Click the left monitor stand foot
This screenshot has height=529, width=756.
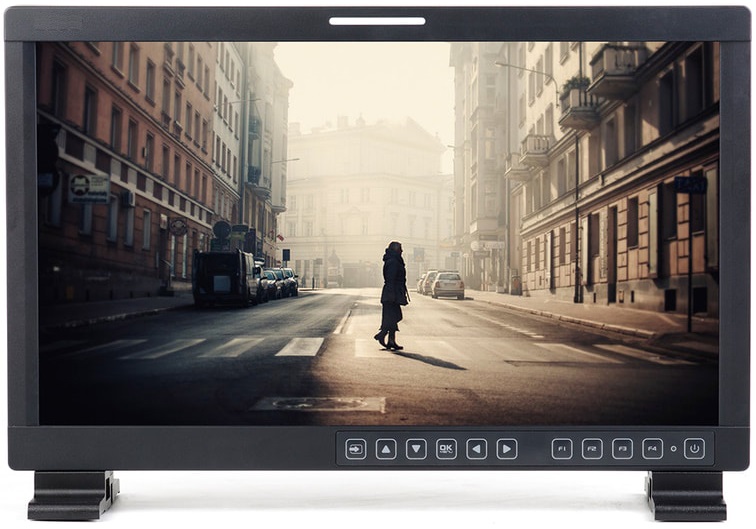pyautogui.click(x=73, y=496)
